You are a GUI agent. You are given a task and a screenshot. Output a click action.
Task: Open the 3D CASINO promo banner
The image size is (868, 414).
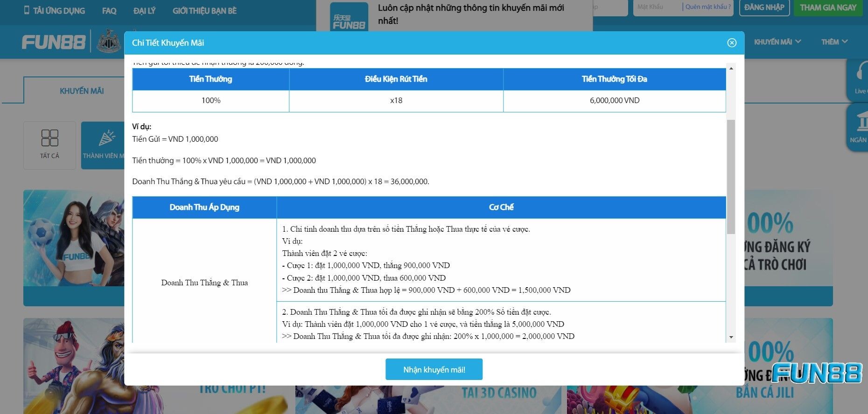point(428,400)
